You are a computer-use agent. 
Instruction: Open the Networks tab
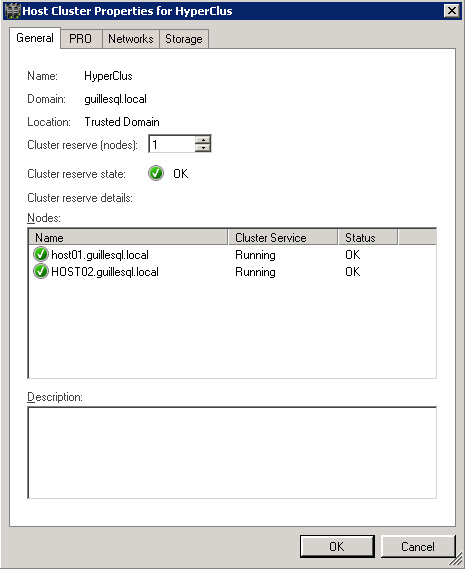(x=131, y=39)
